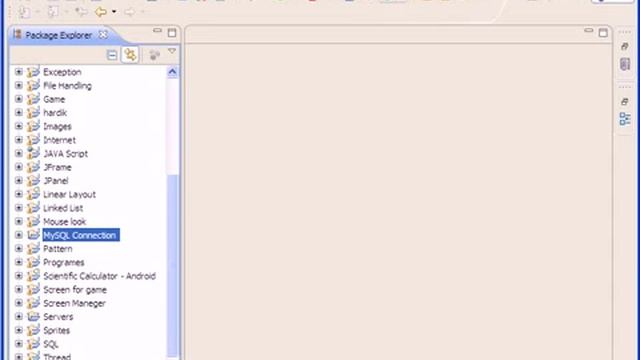
Task: Expand the Game project node
Action: pyautogui.click(x=19, y=99)
